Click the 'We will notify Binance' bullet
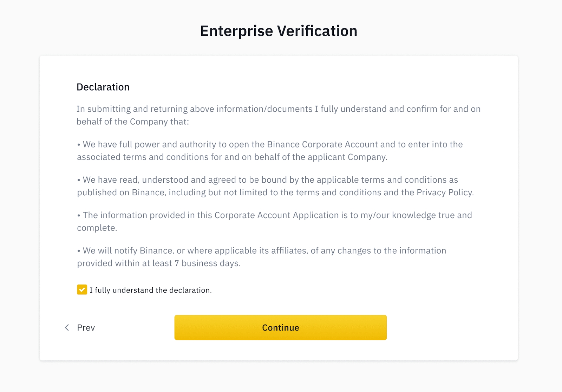 [262, 251]
